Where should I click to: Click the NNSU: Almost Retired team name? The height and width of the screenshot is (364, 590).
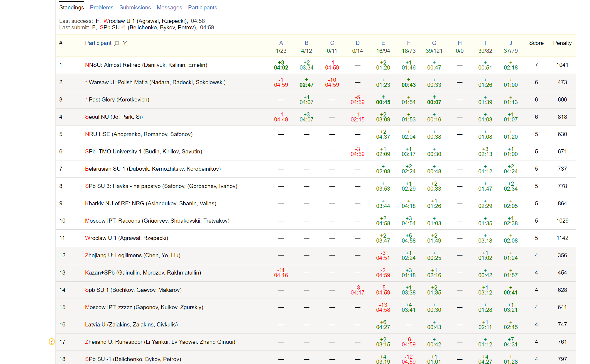click(x=146, y=65)
